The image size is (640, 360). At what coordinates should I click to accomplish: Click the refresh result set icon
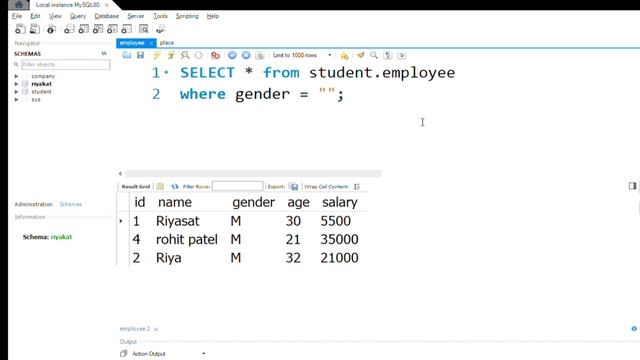(x=175, y=187)
